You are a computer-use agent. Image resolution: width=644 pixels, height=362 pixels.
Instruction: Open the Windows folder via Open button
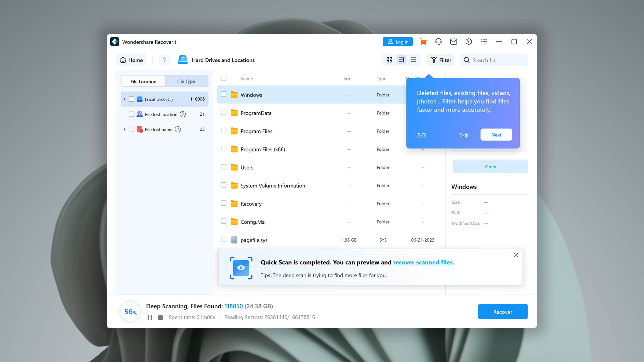click(490, 167)
